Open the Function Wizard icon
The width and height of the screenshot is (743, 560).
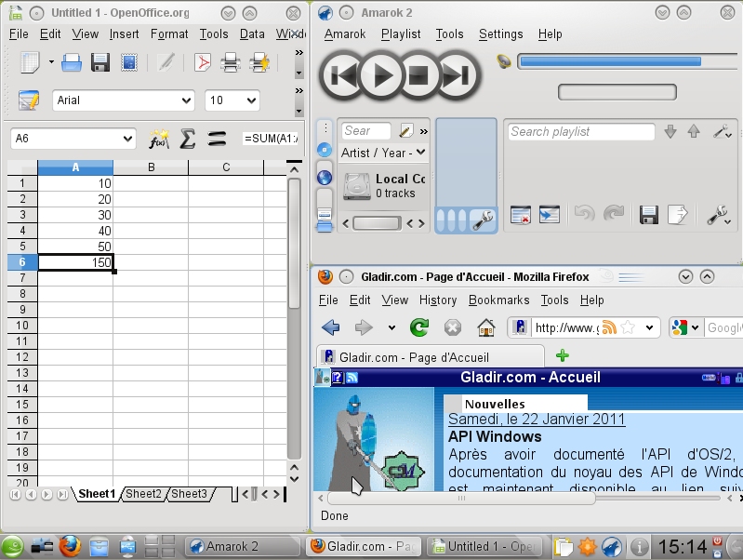[159, 139]
